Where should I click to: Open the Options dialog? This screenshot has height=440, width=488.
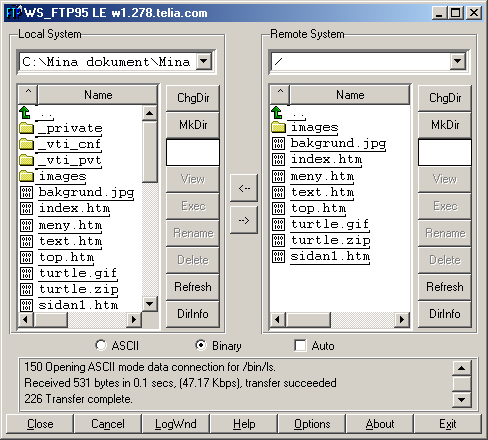(312, 424)
